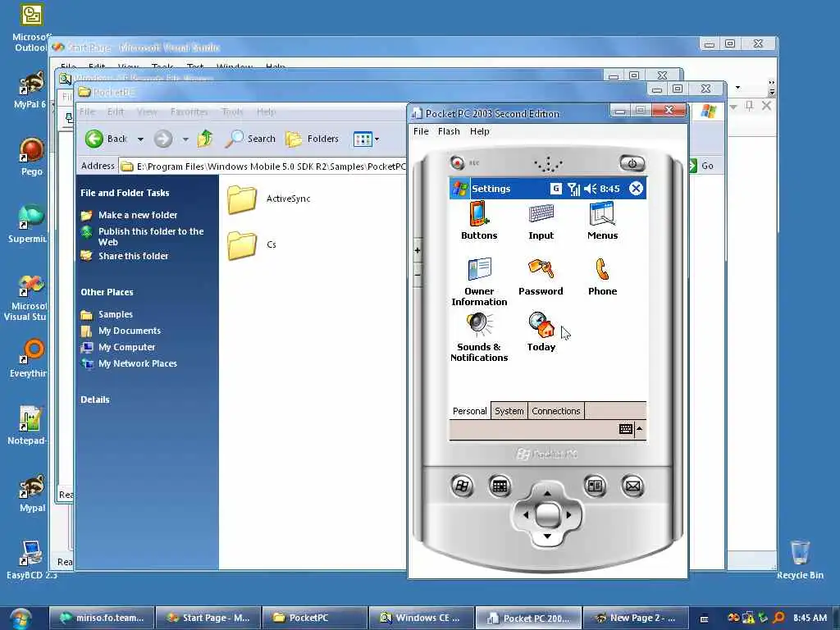
Task: Click the Up folder icon
Action: (x=204, y=139)
